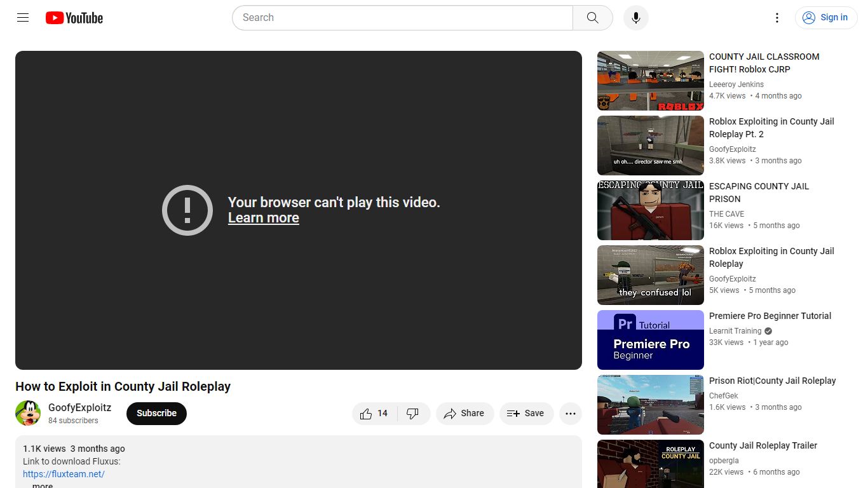This screenshot has height=488, width=868.
Task: Like the video with thumbs up
Action: coord(375,414)
